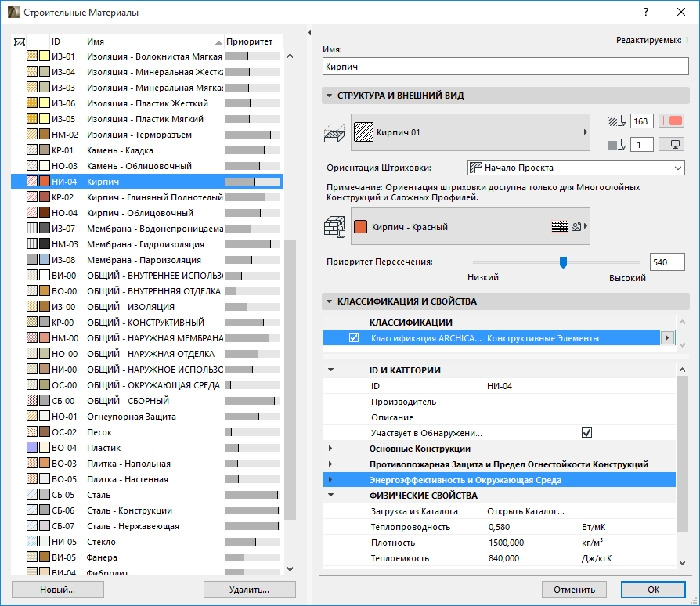Click the material list scrollbar down arrow
The height and width of the screenshot is (606, 700).
[290, 569]
